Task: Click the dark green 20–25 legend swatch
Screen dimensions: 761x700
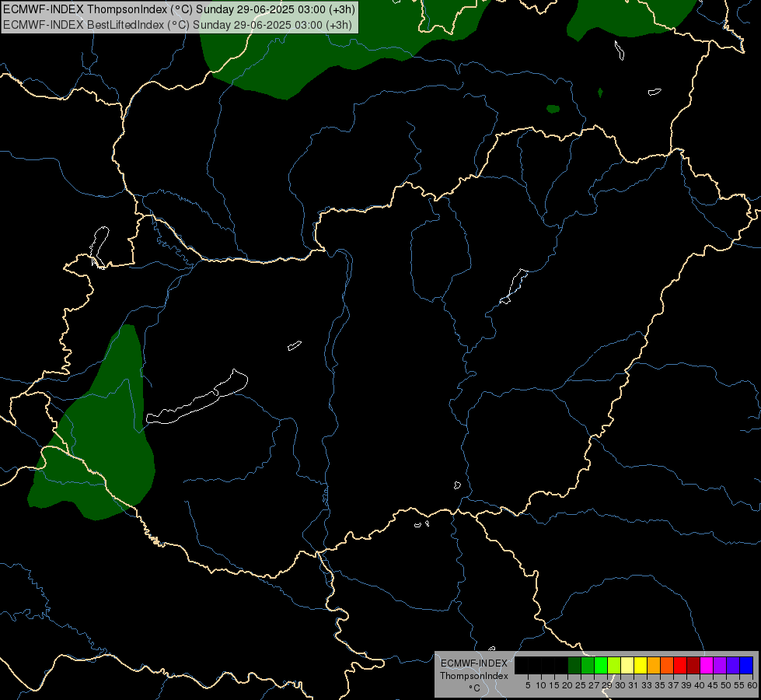Action: [x=574, y=665]
